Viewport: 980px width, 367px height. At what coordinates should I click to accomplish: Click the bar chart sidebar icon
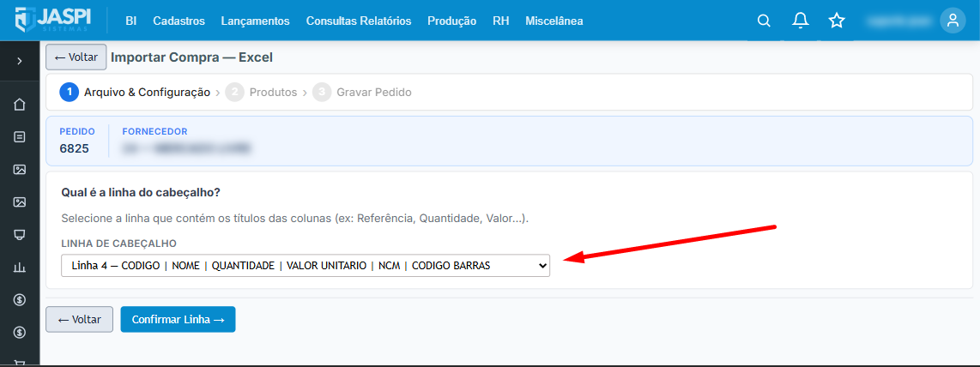coord(20,268)
